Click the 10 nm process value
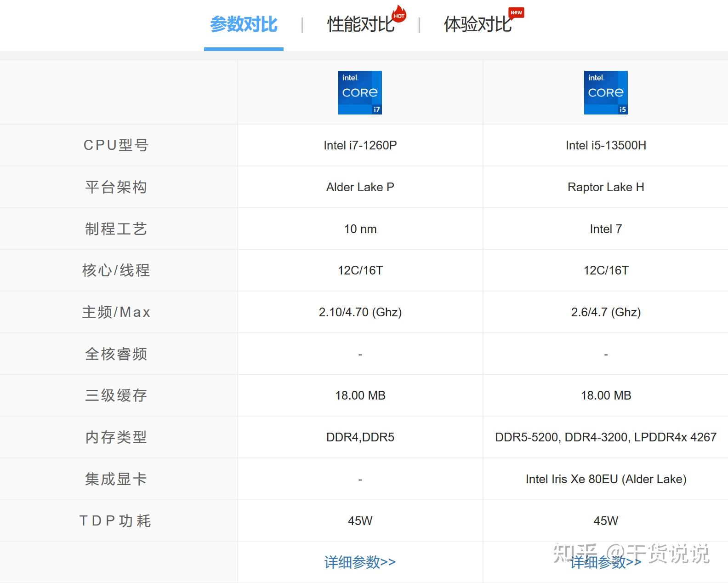728x583 pixels. (x=360, y=229)
